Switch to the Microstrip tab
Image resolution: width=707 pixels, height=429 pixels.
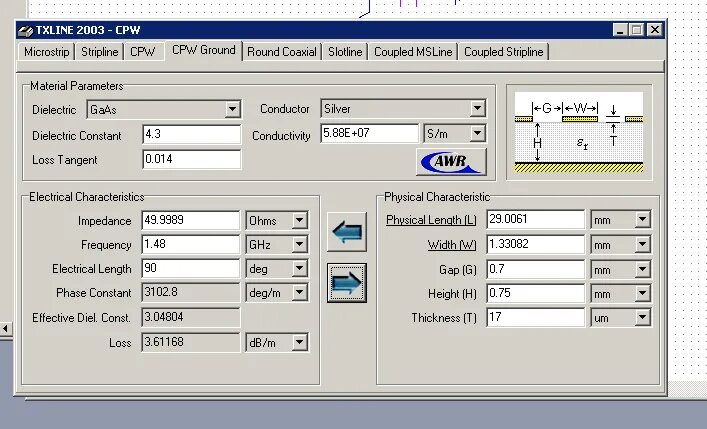pos(46,52)
